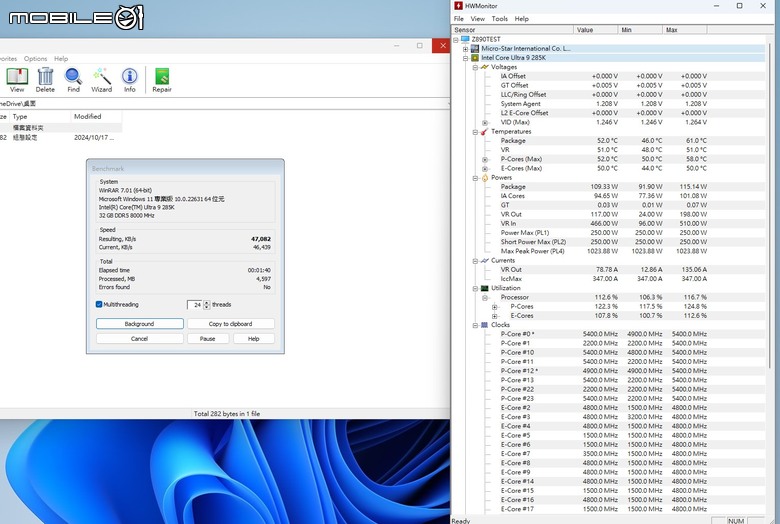Click the Powers flame icon
780x524 pixels.
485,178
